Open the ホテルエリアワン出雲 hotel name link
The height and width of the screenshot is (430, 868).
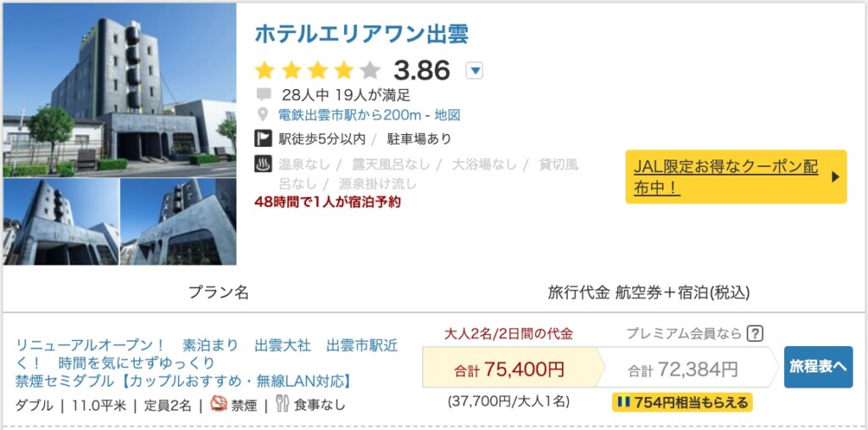pyautogui.click(x=361, y=34)
